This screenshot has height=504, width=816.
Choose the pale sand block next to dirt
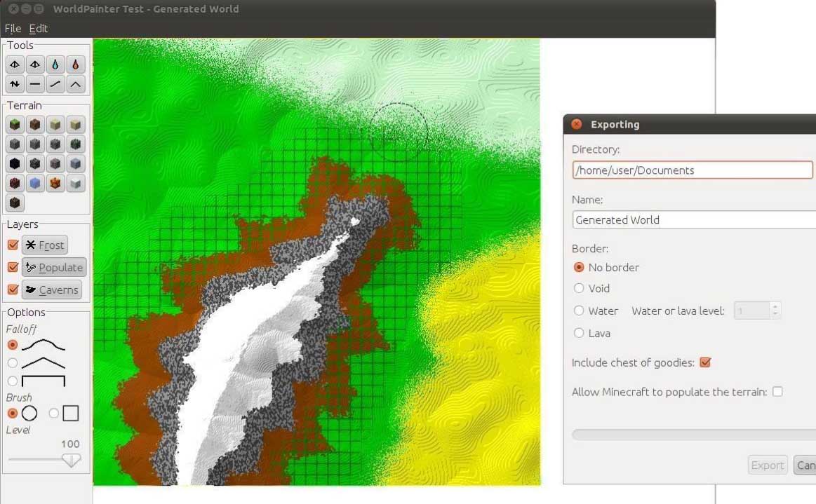tap(55, 124)
